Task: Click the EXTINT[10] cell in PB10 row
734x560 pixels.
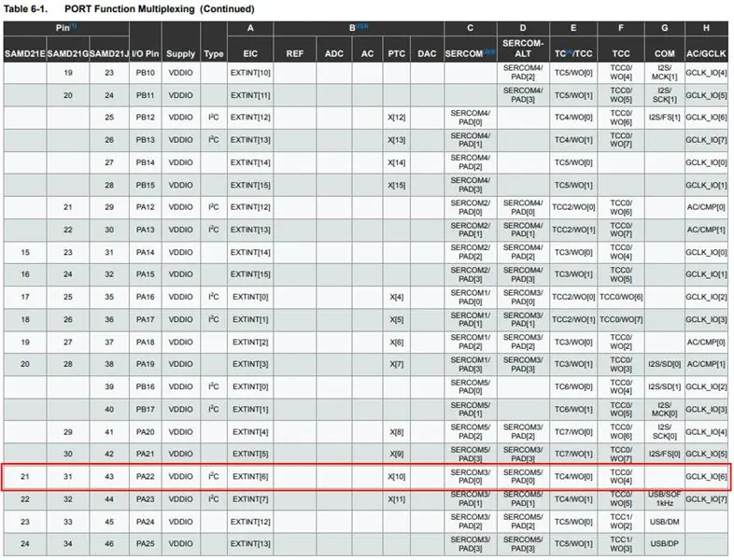Action: click(250, 73)
